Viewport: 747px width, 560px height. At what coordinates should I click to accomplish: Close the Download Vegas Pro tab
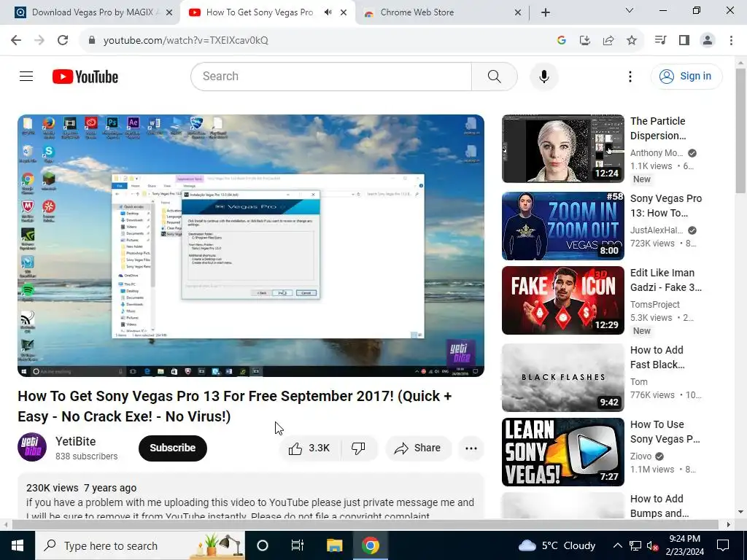pos(169,12)
